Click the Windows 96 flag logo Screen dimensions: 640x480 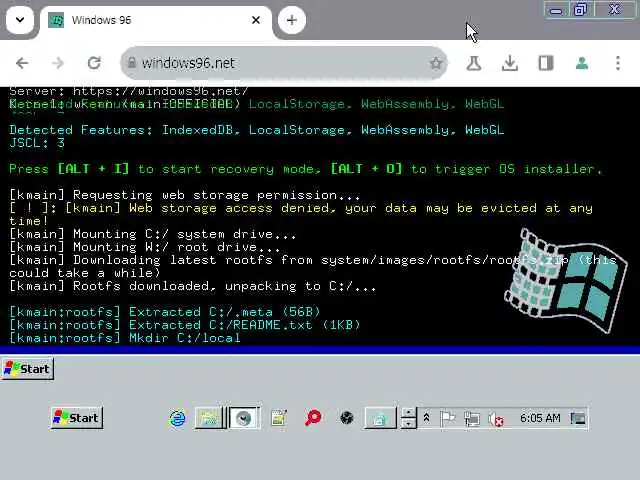(x=565, y=280)
